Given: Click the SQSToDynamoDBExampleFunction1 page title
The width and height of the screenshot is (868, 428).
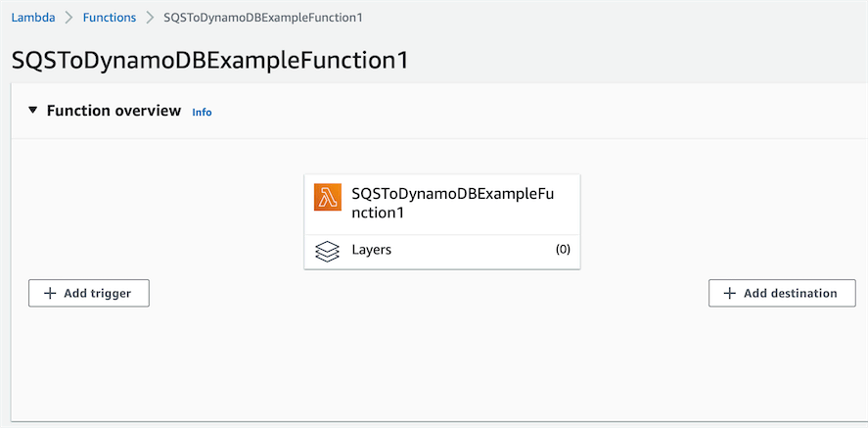Looking at the screenshot, I should pos(209,59).
